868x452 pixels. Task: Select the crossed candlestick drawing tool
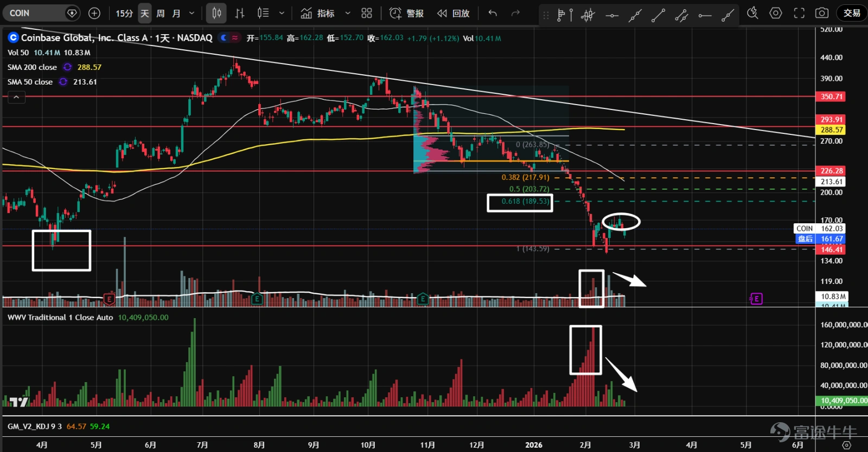coord(588,15)
